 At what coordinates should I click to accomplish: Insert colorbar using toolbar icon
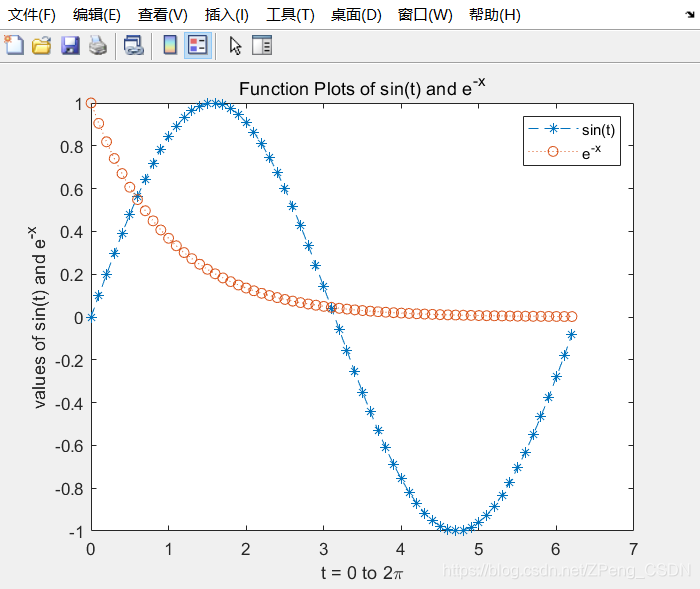tap(170, 45)
